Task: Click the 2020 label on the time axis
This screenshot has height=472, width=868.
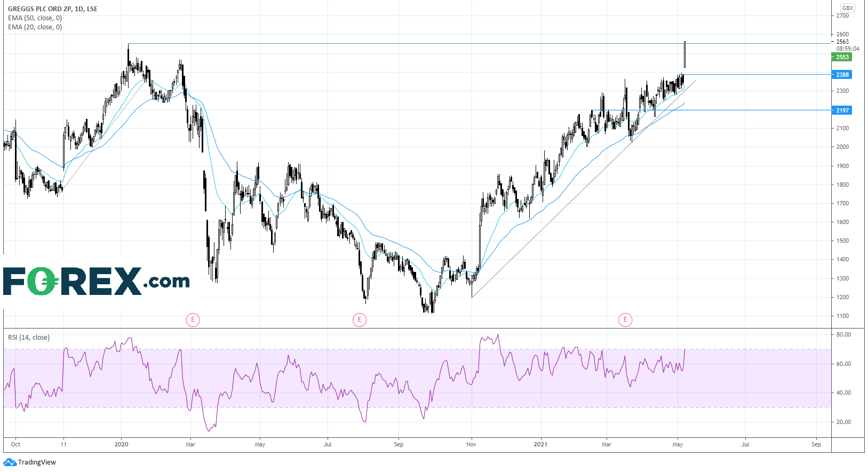Action: coord(122,444)
